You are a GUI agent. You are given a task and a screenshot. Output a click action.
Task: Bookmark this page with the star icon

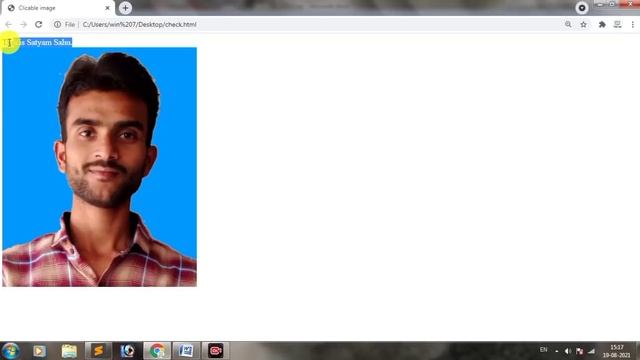[x=583, y=24]
